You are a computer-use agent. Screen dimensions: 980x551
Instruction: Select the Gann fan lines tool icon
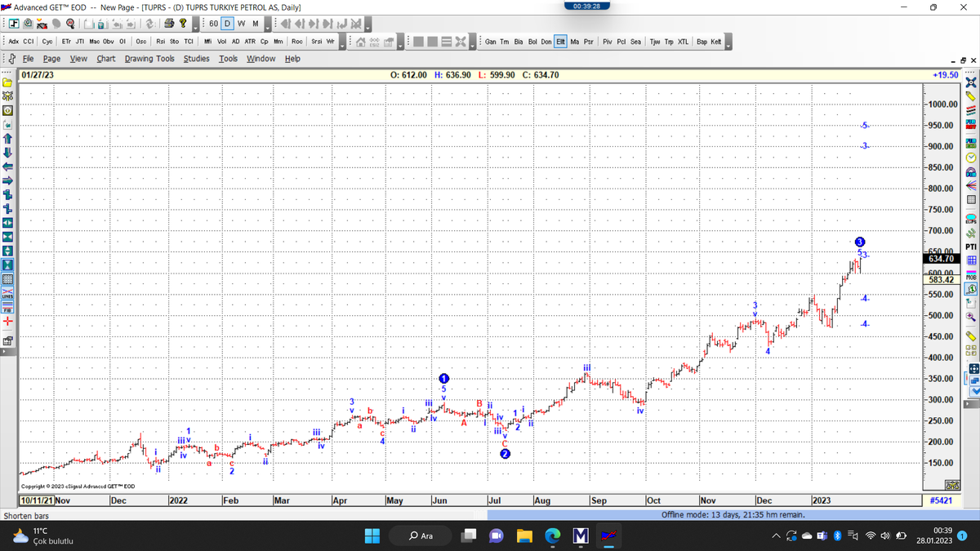971,186
